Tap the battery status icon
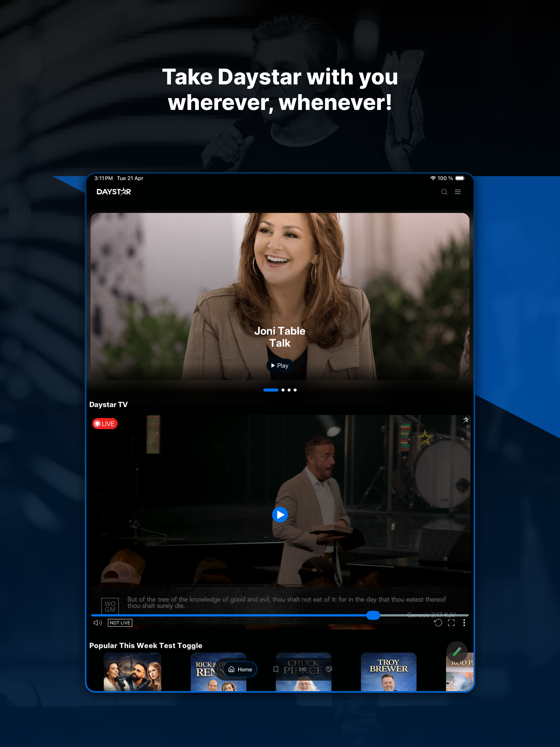This screenshot has width=560, height=747. click(460, 178)
